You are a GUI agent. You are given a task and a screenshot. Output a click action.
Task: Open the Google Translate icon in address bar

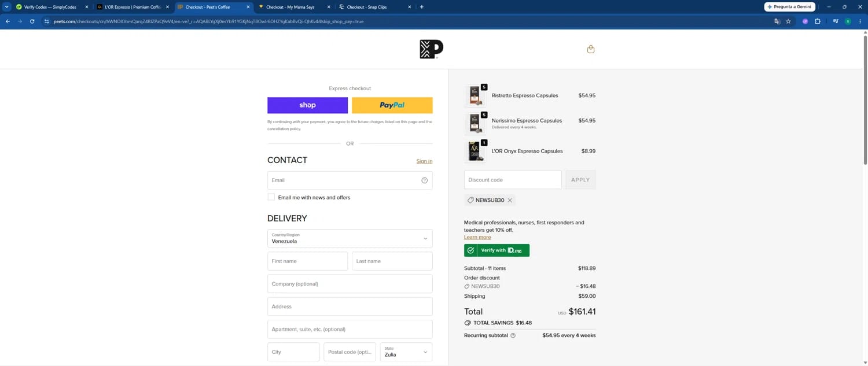point(777,21)
